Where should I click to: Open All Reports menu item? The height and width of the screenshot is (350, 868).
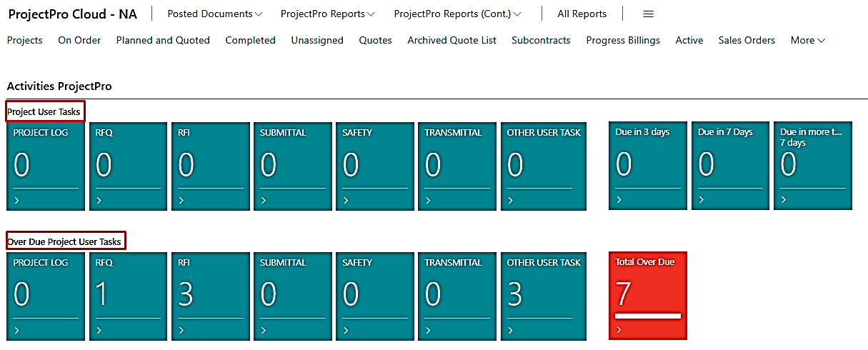pyautogui.click(x=582, y=14)
